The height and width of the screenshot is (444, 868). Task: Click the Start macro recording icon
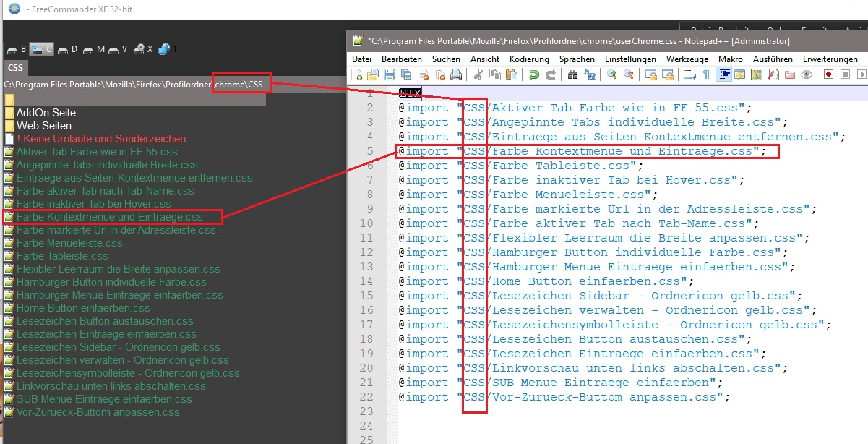828,74
